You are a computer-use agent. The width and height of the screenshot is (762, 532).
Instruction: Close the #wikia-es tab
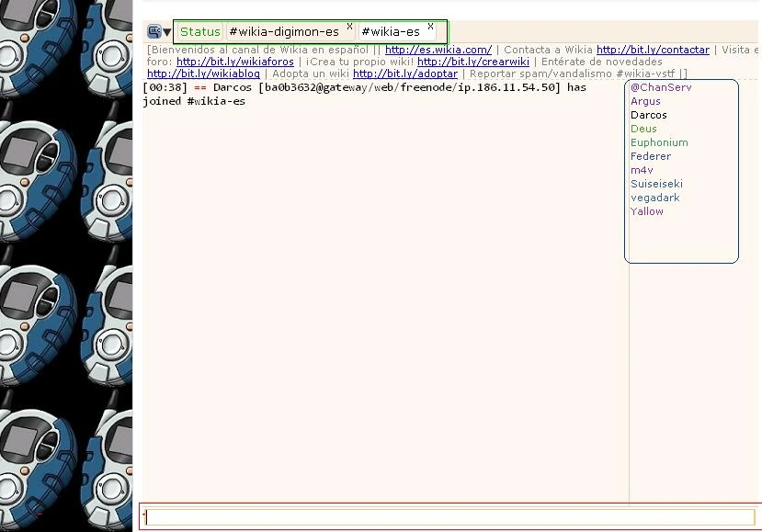coord(430,27)
